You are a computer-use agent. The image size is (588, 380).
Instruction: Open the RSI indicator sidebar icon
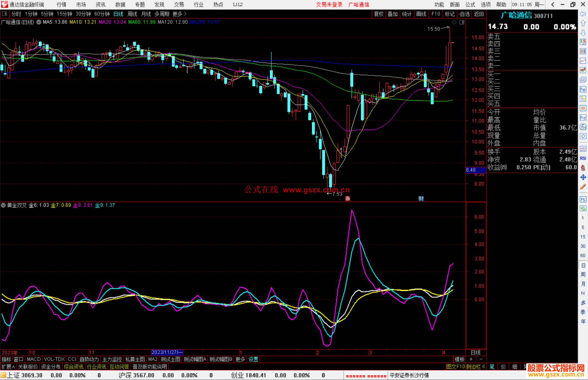click(x=583, y=158)
